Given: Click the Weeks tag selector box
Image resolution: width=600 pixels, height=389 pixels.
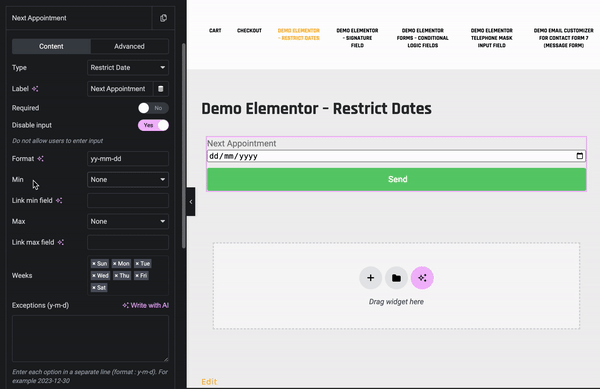Looking at the screenshot, I should pyautogui.click(x=128, y=275).
